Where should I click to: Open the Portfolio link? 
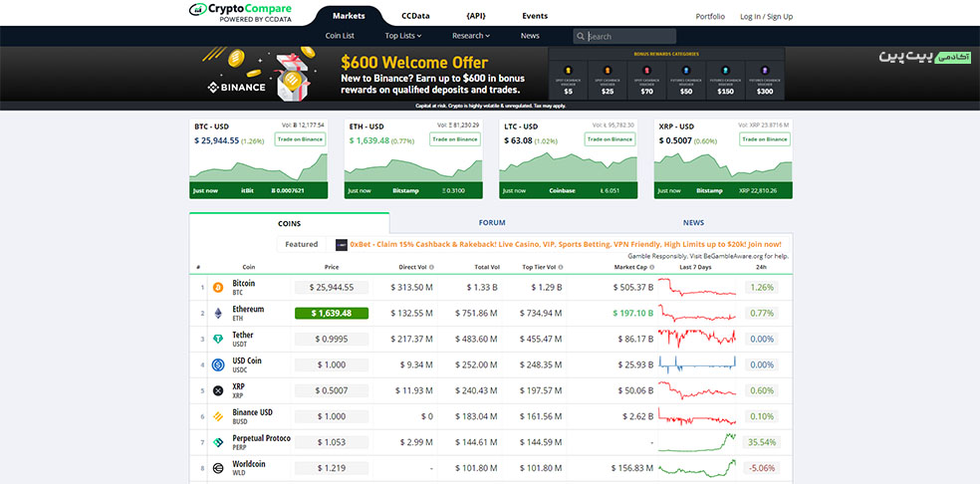(710, 17)
